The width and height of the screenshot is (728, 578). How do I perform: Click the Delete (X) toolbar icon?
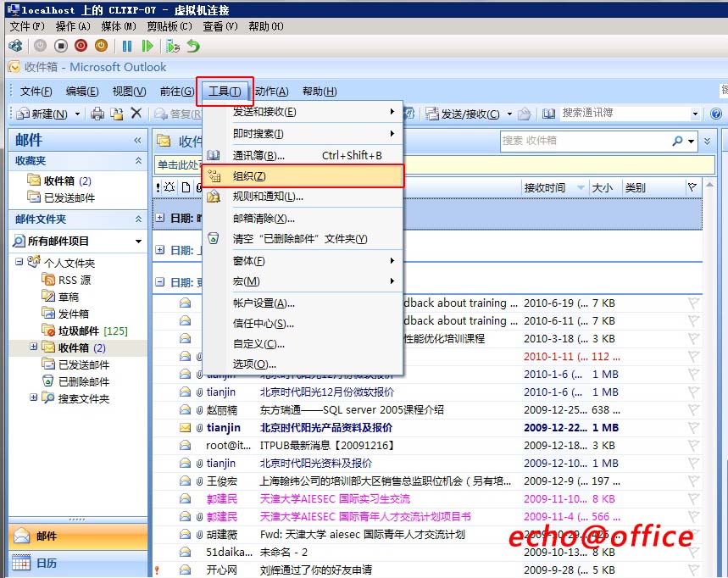[x=136, y=113]
